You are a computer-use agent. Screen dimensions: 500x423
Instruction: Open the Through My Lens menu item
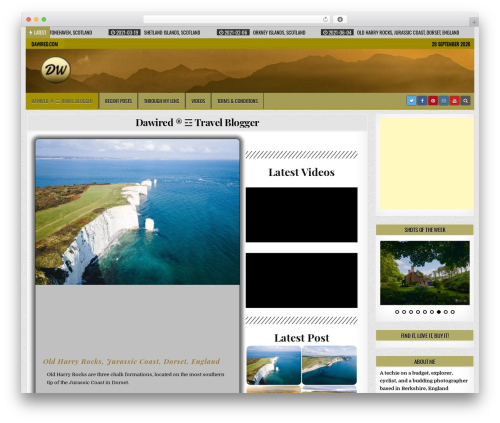(x=161, y=101)
